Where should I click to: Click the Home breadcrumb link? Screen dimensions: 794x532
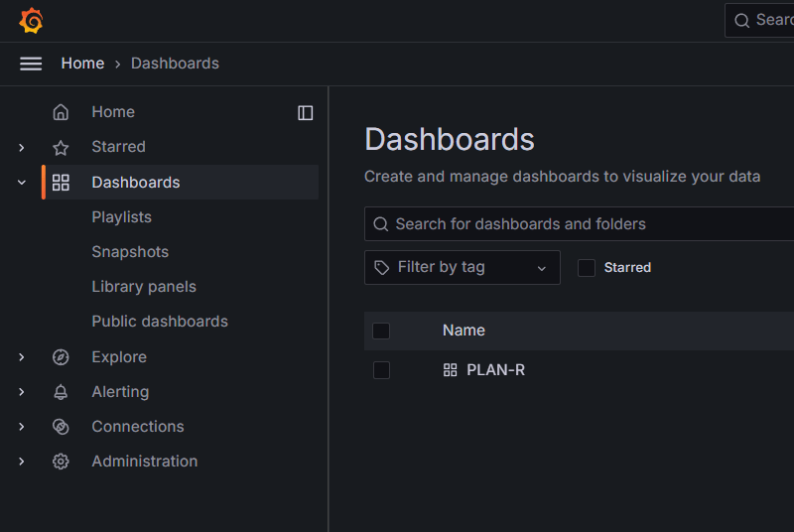click(x=82, y=64)
